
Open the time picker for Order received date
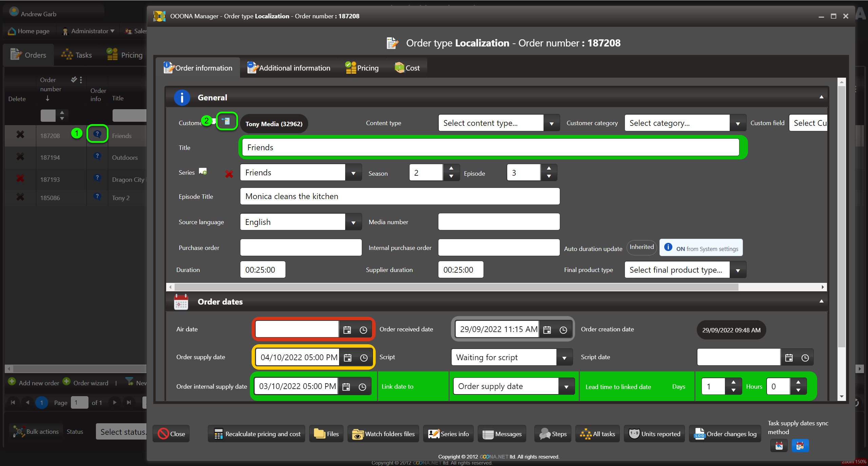(x=563, y=330)
